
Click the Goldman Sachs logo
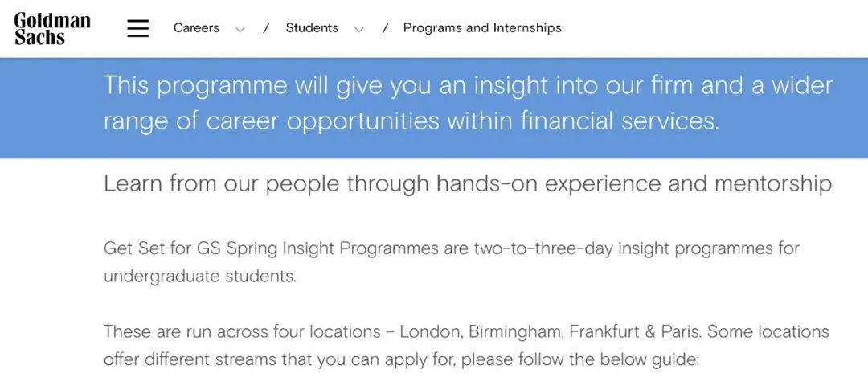click(x=52, y=28)
